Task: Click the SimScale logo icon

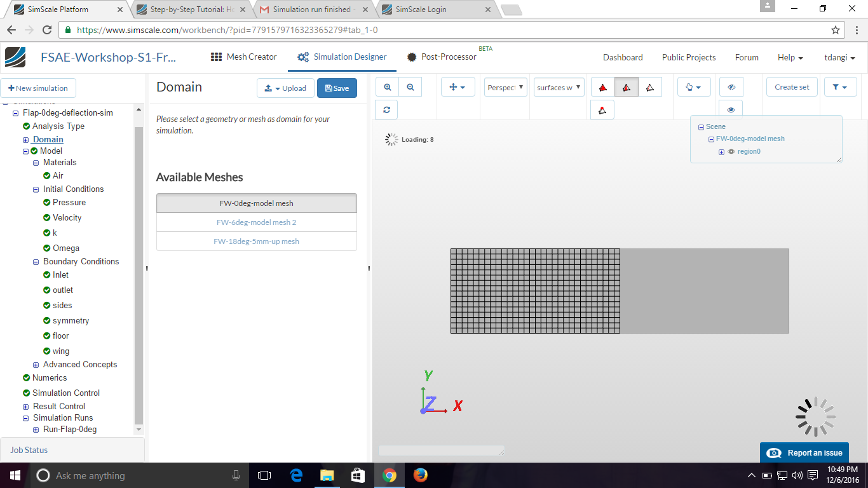Action: pyautogui.click(x=15, y=57)
